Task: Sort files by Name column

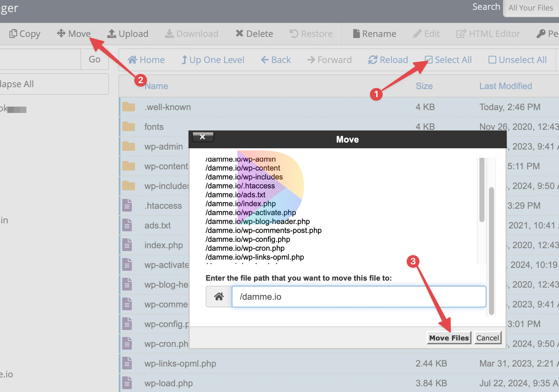Action: (x=156, y=86)
